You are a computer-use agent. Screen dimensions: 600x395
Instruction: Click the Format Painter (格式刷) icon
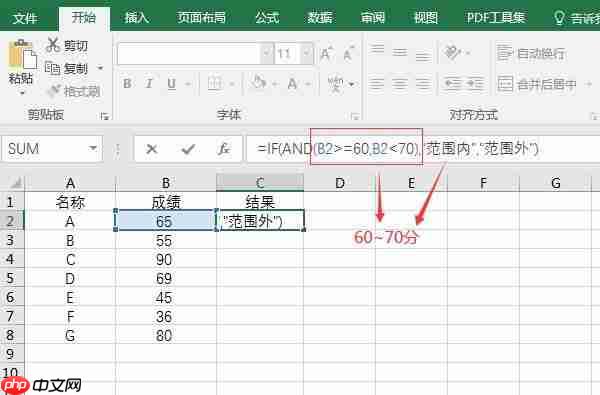54,91
